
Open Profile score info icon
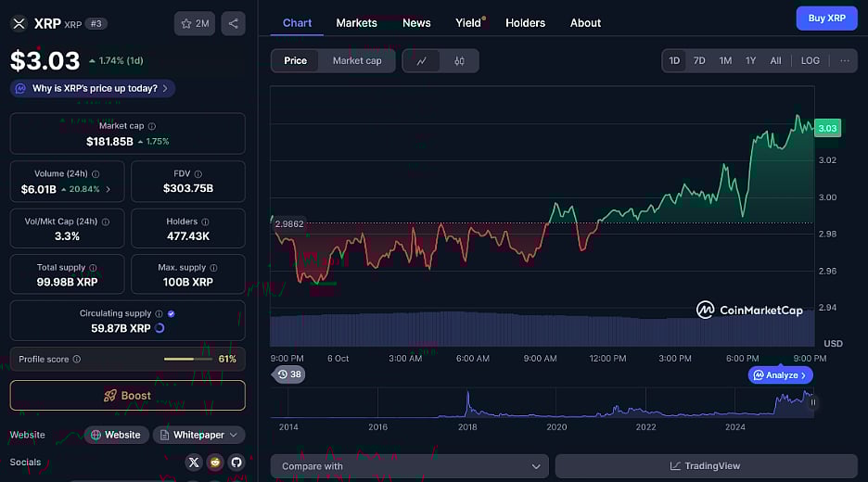[x=76, y=359]
